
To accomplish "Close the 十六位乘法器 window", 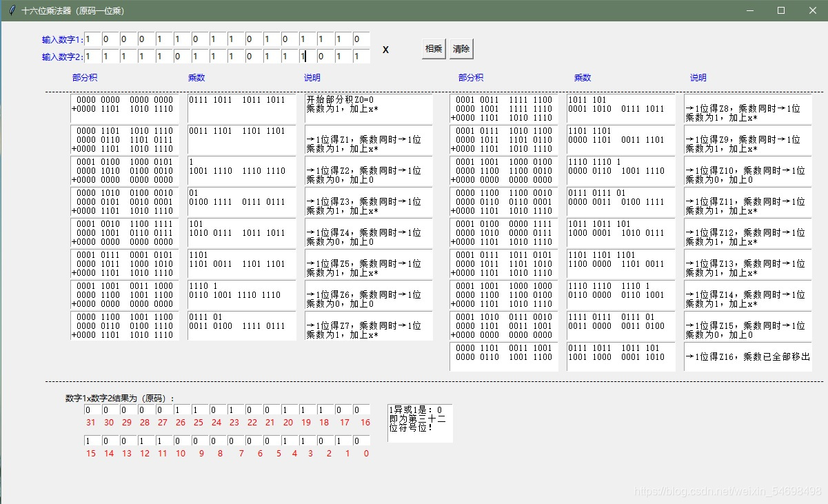I will [812, 10].
